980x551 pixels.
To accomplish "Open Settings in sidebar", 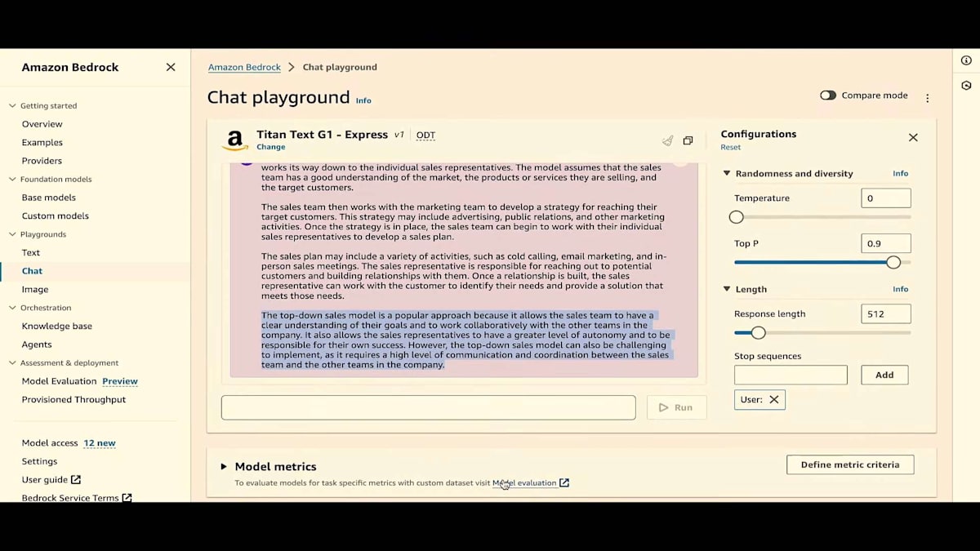I will click(x=39, y=461).
